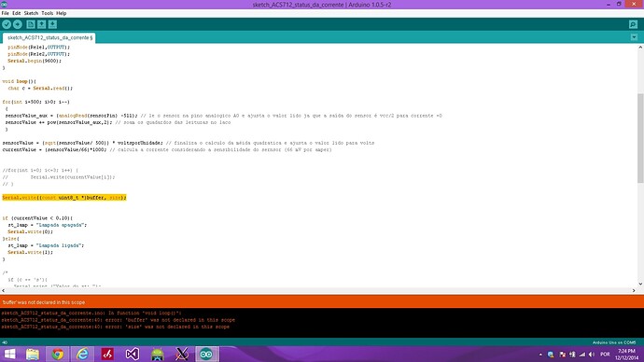Click the Upload arrow icon
The width and height of the screenshot is (644, 362).
click(x=18, y=24)
